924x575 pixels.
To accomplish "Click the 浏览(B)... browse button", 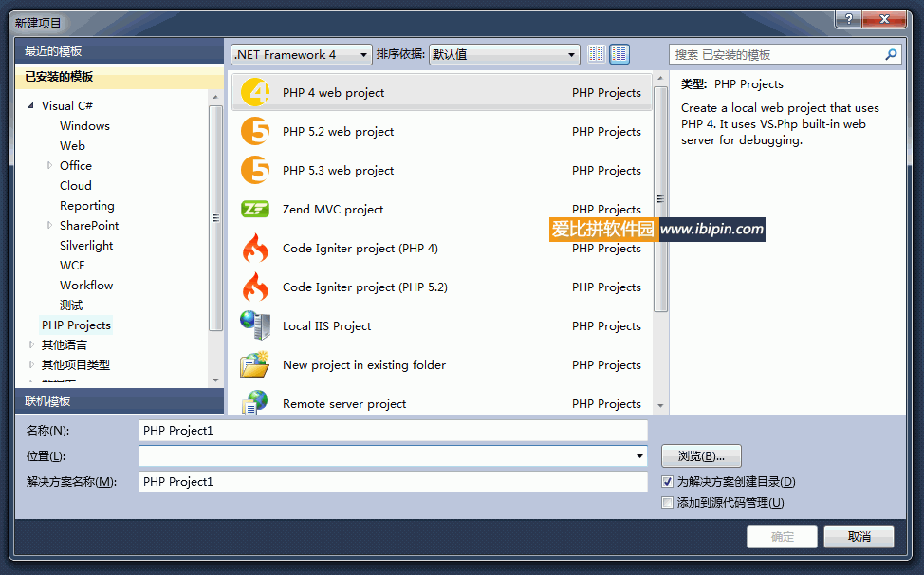I will coord(701,456).
